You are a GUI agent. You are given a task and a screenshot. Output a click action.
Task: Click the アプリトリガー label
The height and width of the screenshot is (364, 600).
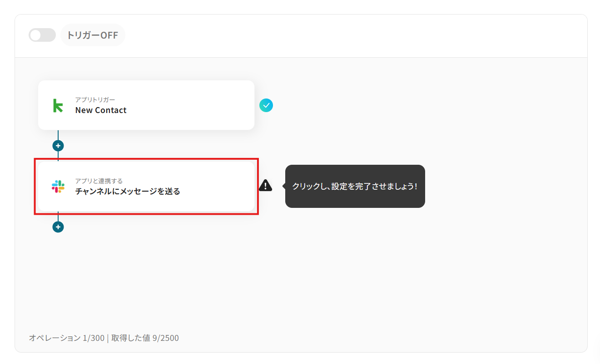95,100
